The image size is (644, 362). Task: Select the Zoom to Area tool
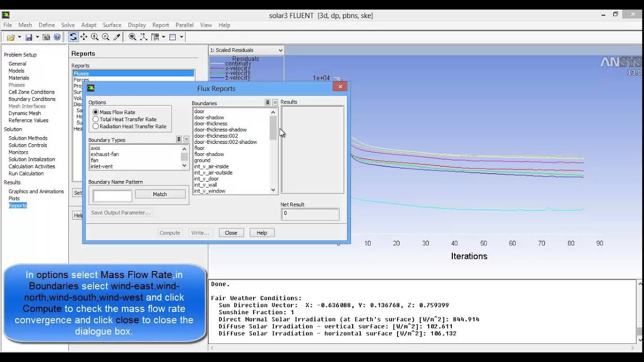click(106, 37)
